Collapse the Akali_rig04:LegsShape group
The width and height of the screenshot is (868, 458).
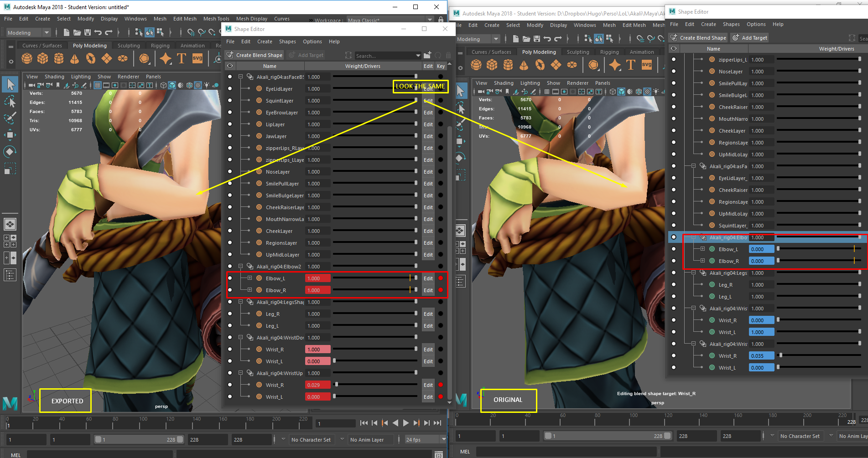[x=240, y=302]
